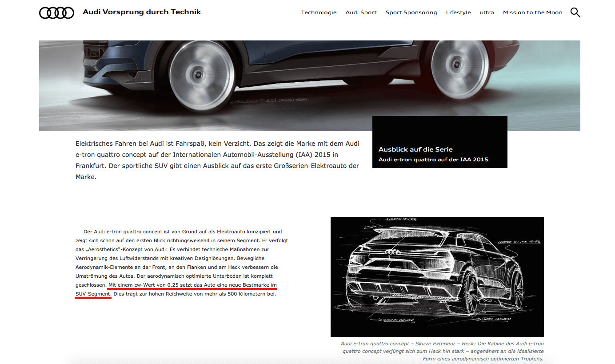Click the italic caption below the sketch
615x364 pixels.
(x=442, y=351)
